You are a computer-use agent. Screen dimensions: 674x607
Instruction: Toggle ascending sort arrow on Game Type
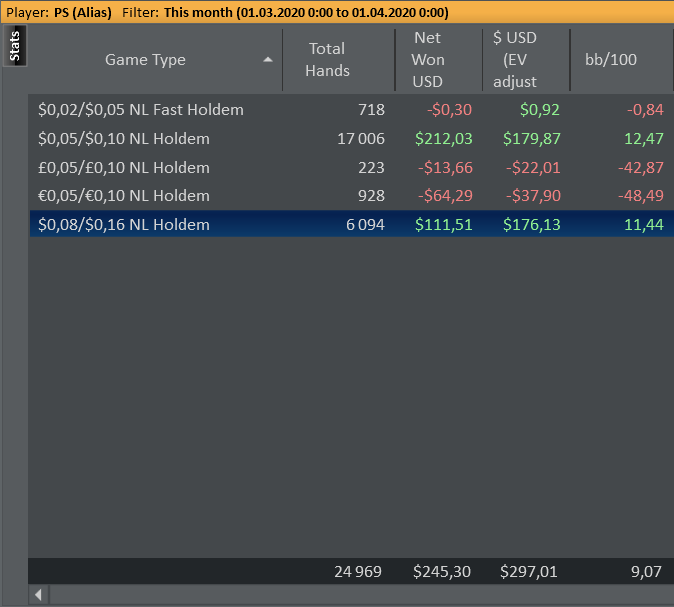click(x=268, y=60)
